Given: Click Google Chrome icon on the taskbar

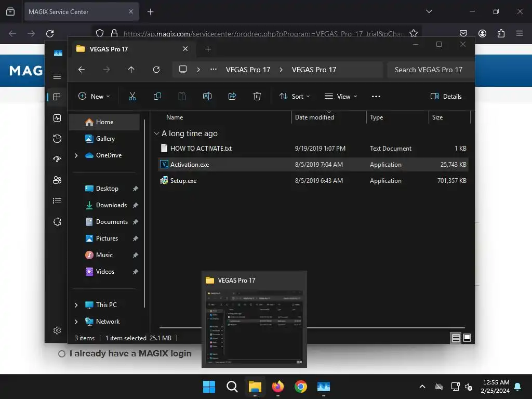Looking at the screenshot, I should tap(301, 387).
